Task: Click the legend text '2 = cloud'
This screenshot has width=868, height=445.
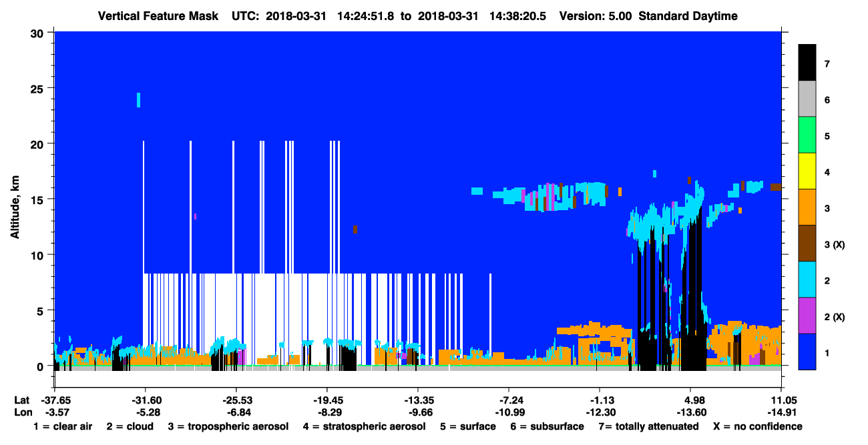Action: pos(130,426)
